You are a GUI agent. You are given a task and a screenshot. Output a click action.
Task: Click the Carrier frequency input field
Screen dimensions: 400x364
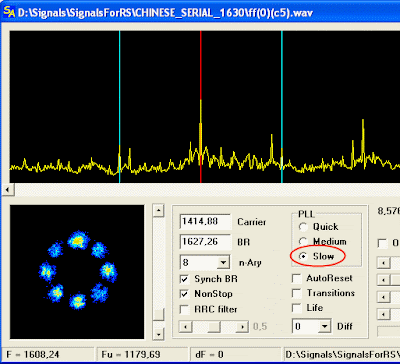(205, 222)
